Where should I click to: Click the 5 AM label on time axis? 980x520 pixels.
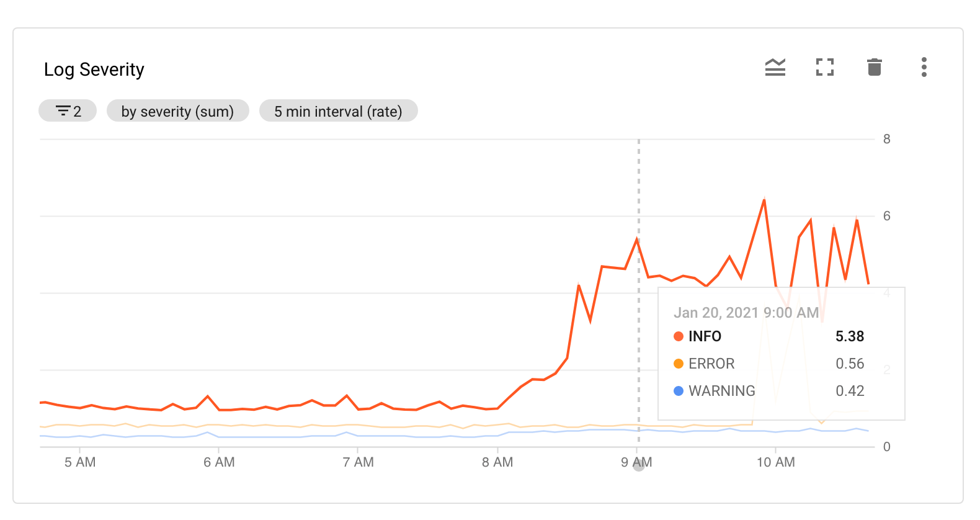coord(80,462)
